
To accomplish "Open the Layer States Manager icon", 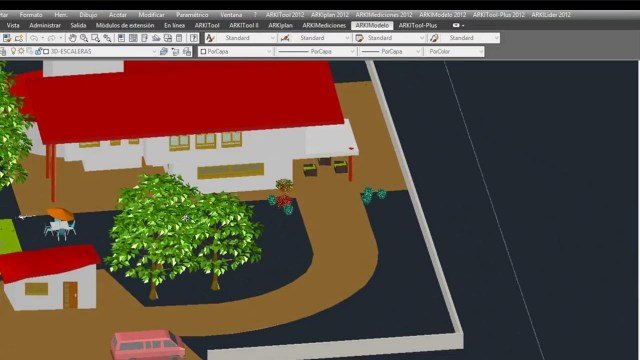I will coord(187,51).
